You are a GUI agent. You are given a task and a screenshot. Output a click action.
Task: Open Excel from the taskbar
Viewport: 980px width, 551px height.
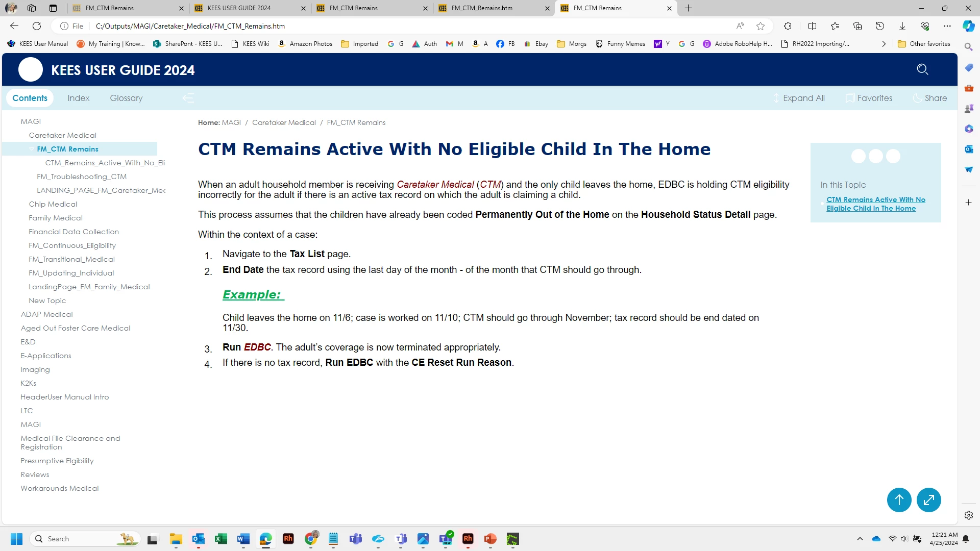tap(220, 539)
